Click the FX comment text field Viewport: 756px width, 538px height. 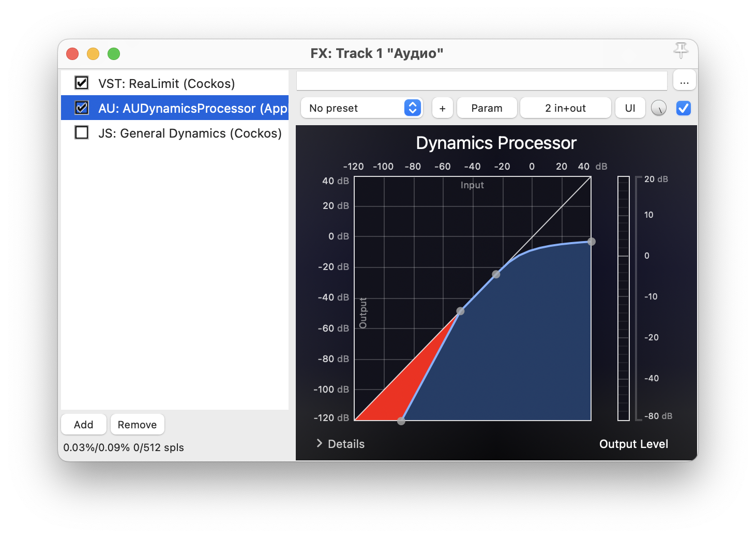[481, 81]
